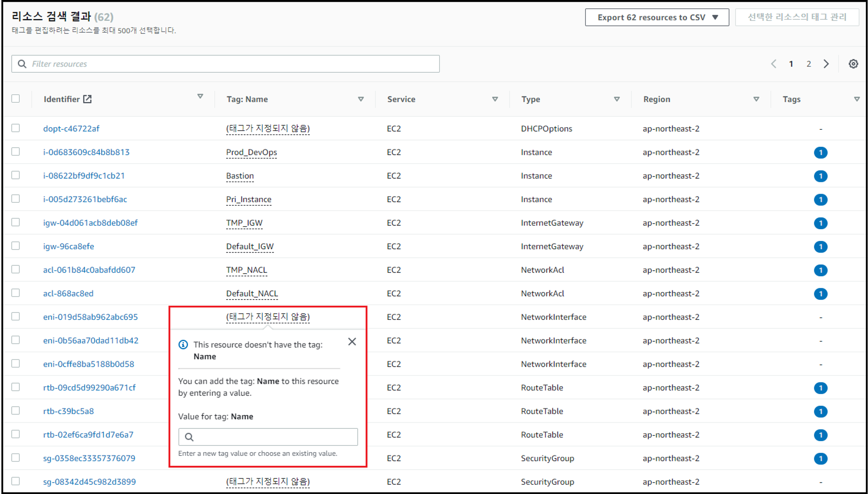The width and height of the screenshot is (868, 494).
Task: Open tags badge for sg-0358ec33357376079
Action: pyautogui.click(x=820, y=458)
